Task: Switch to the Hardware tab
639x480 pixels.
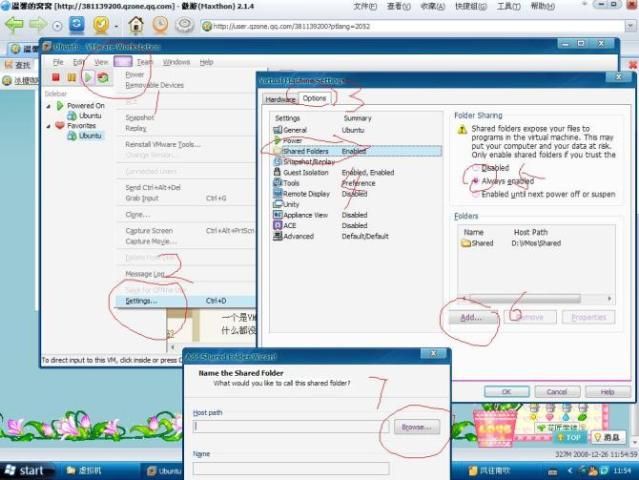Action: [280, 99]
